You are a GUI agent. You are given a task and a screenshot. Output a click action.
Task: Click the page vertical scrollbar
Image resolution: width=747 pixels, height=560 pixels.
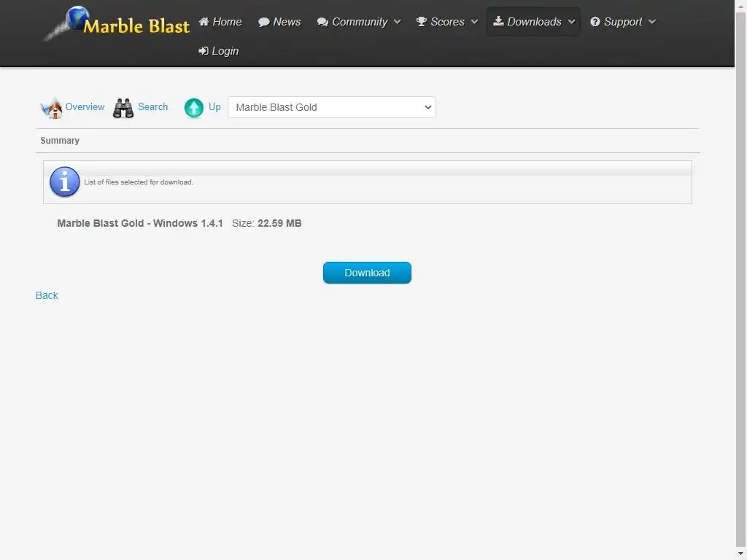point(741,280)
